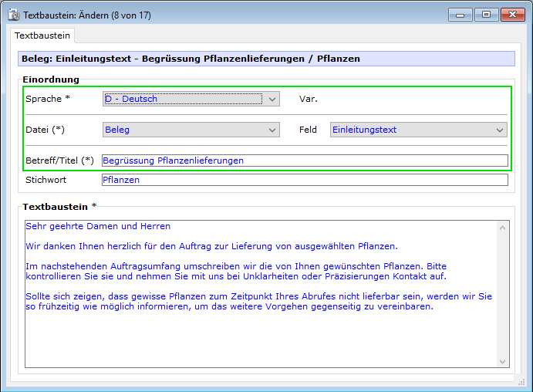Focus the Stichwort field containing Pflanzen
The height and width of the screenshot is (392, 533).
pyautogui.click(x=304, y=180)
